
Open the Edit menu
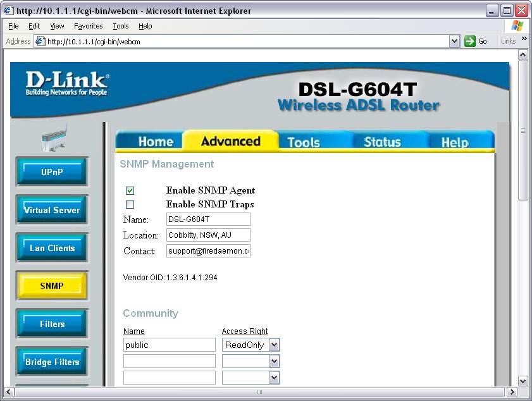click(34, 26)
